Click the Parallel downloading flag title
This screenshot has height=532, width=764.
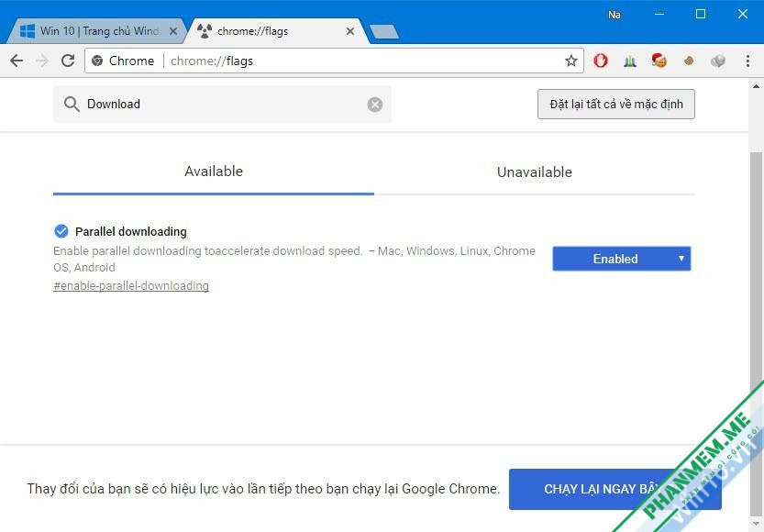[130, 231]
